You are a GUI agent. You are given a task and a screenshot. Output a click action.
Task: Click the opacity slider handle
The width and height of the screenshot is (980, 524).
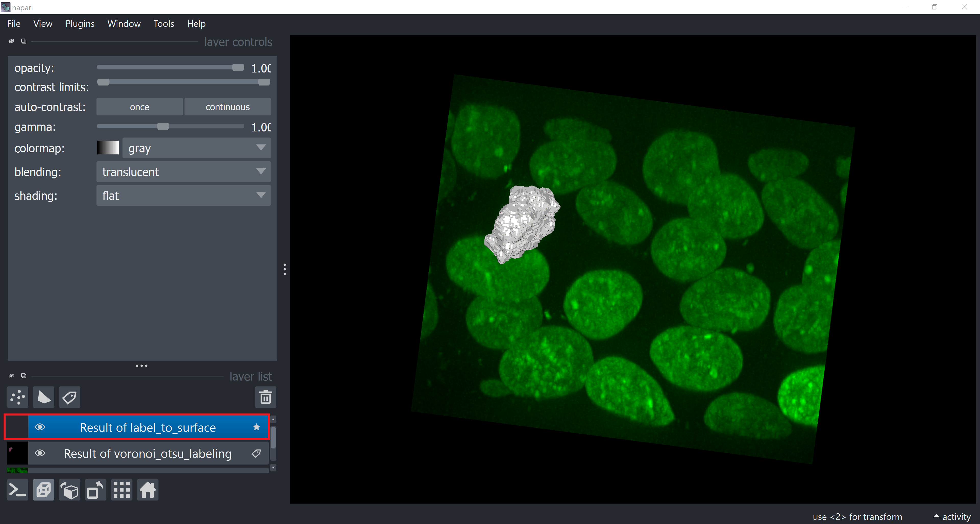tap(238, 67)
